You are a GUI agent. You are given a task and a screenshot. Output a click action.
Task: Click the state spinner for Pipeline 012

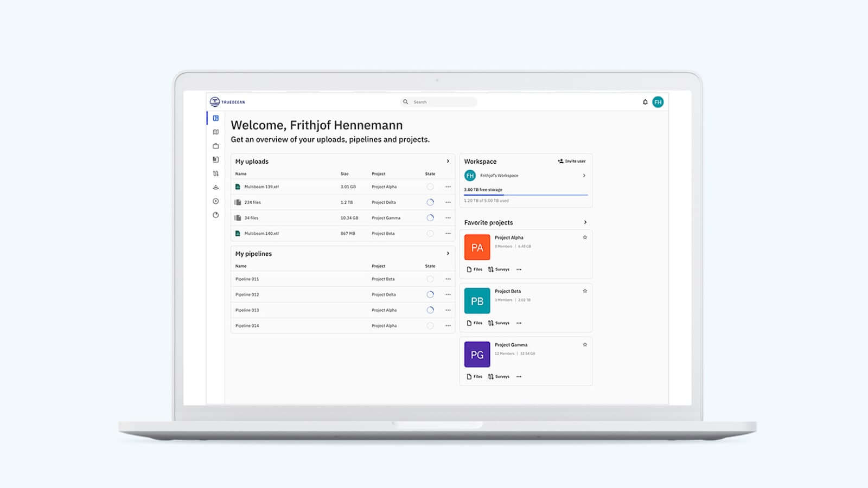[430, 294]
